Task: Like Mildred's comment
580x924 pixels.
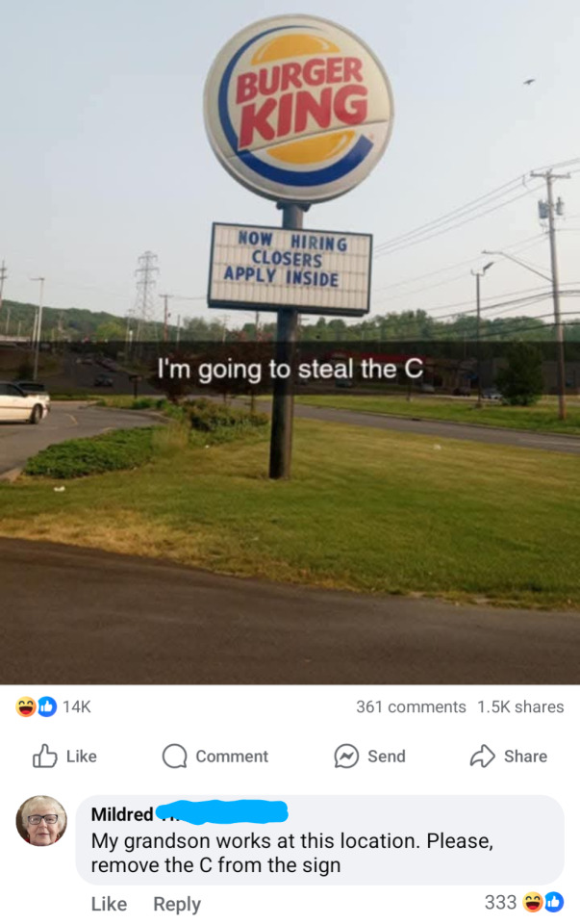Action: coord(109,904)
